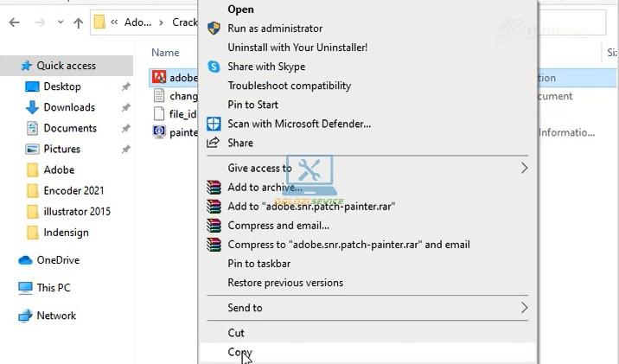The image size is (619, 364).
Task: Click the address bar path field
Action: [147, 23]
